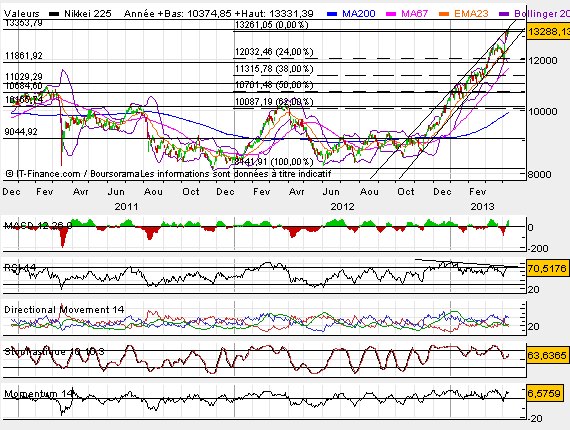Image resolution: width=570 pixels, height=430 pixels.
Task: Click the Fibonacci label 10701,48 (50,00%)
Action: coord(274,85)
